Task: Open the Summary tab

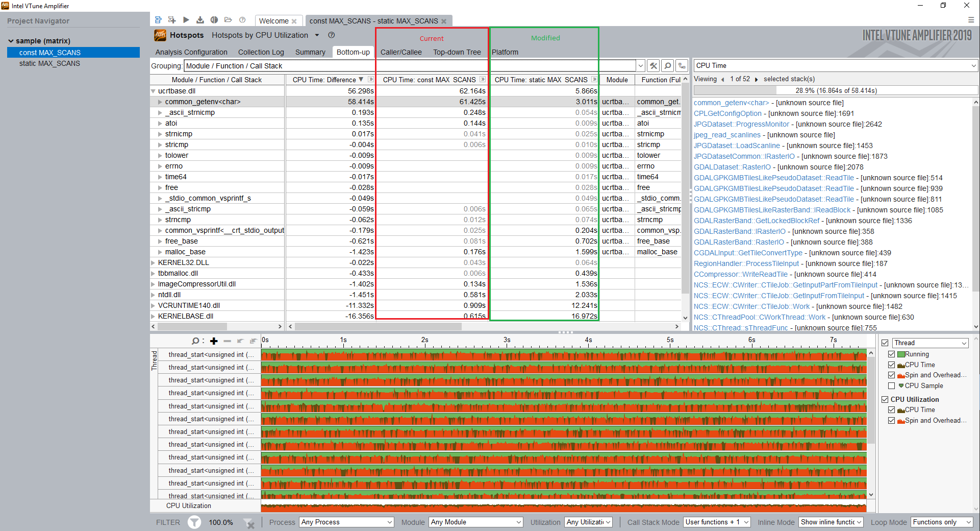Action: (310, 52)
